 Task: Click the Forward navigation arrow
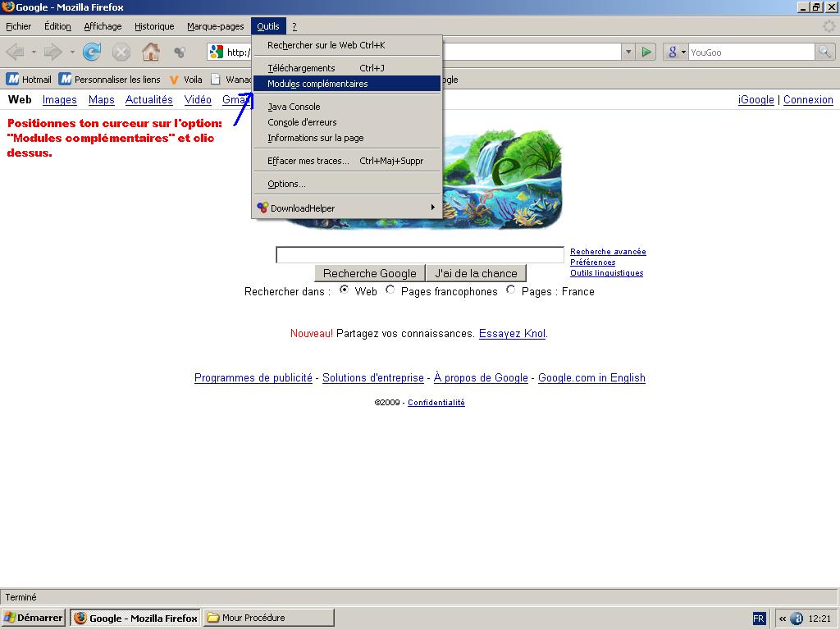[53, 52]
